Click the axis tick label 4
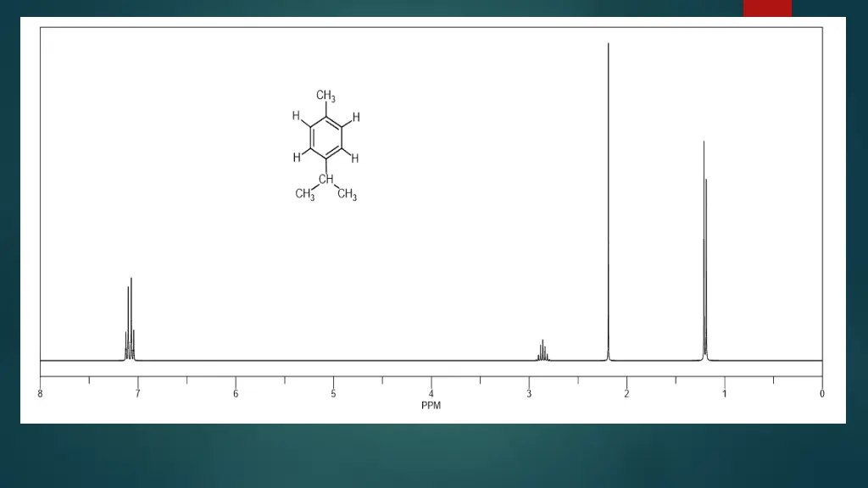Image resolution: width=868 pixels, height=488 pixels. click(431, 394)
